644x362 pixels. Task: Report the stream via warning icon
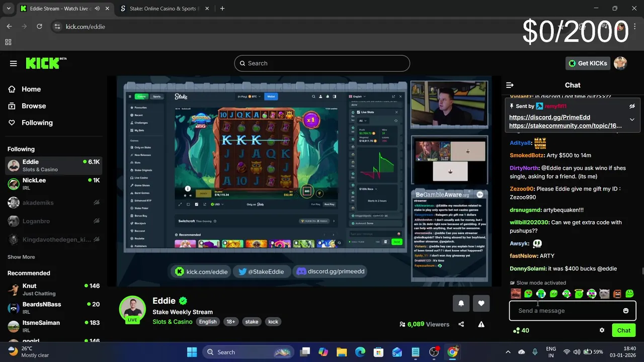481,324
